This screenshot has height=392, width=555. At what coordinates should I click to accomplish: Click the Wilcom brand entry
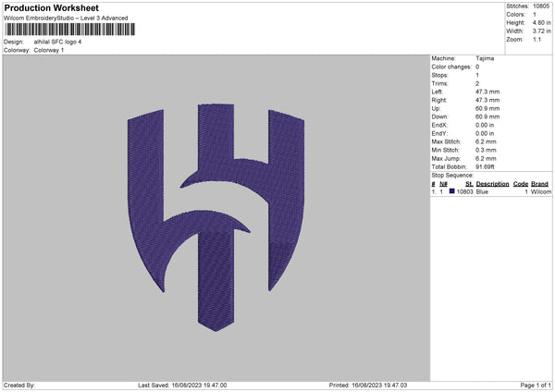(x=540, y=191)
